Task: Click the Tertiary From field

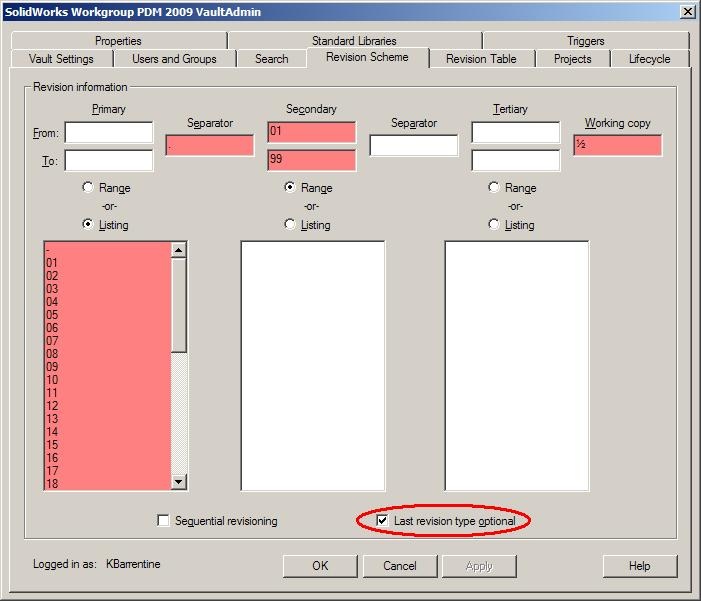Action: coord(515,132)
